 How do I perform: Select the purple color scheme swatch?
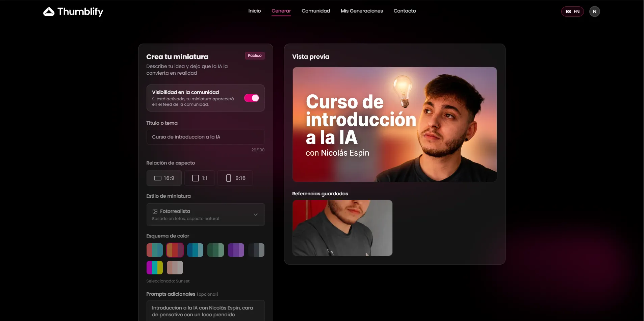[236, 250]
